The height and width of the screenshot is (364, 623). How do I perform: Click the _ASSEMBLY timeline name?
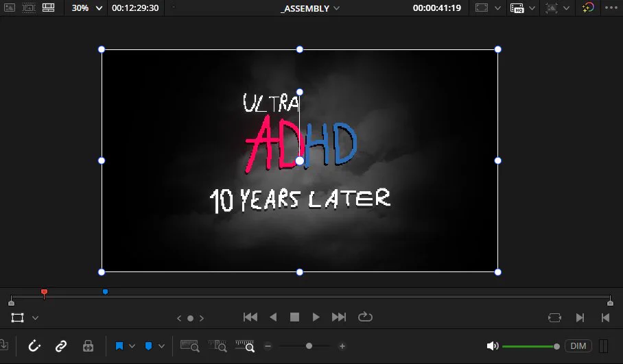[305, 8]
